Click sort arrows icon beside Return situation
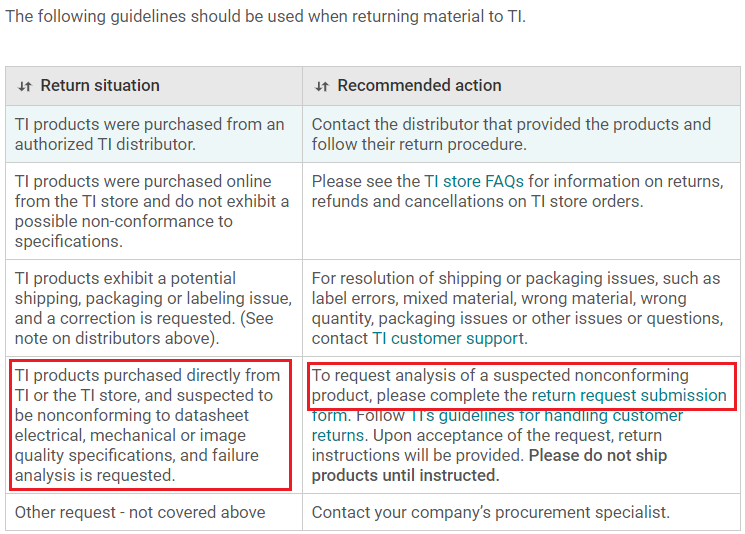745x534 pixels. coord(25,86)
